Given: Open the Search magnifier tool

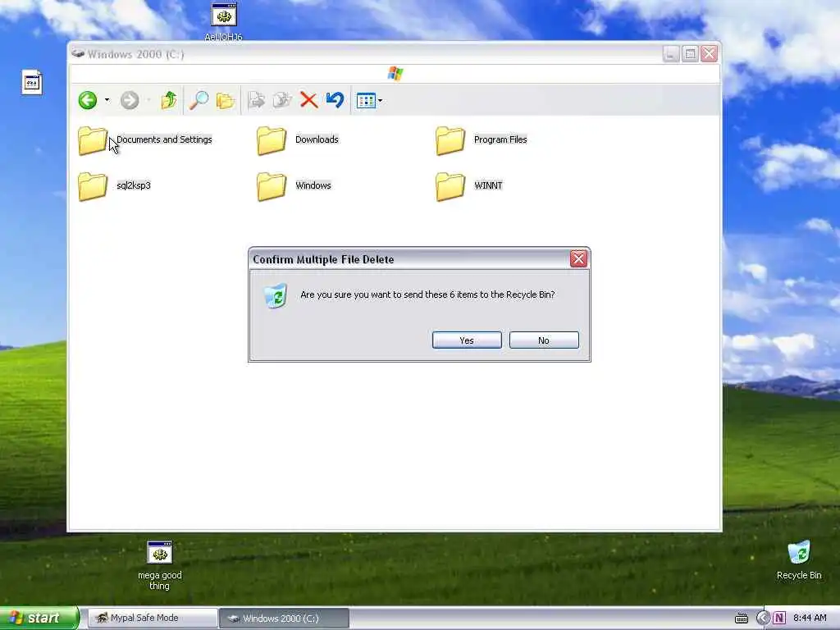Looking at the screenshot, I should tap(199, 100).
